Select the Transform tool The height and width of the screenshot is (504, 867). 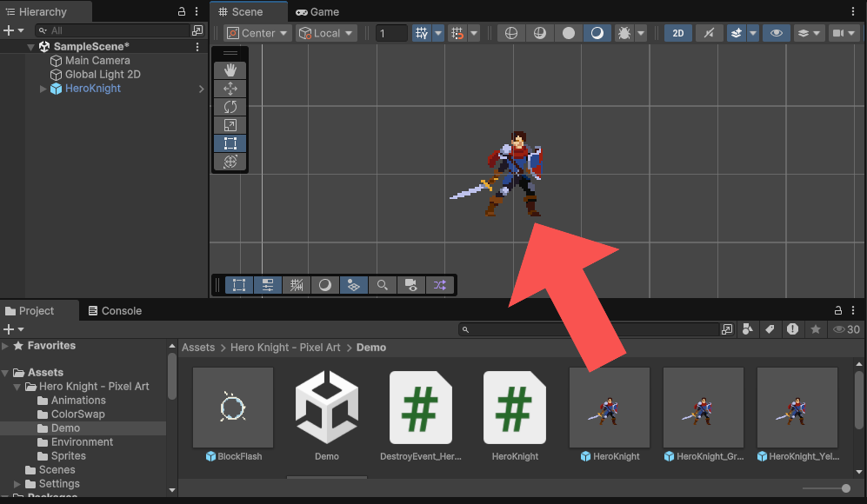(230, 162)
